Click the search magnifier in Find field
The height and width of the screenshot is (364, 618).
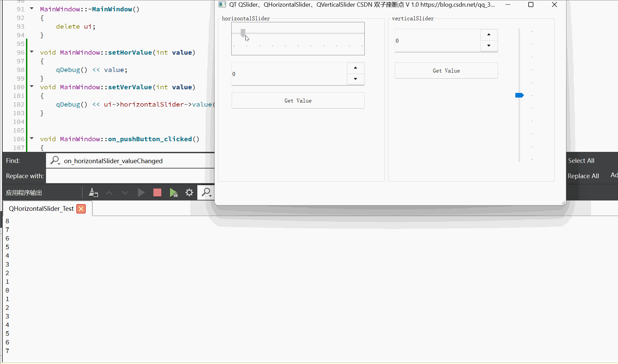pyautogui.click(x=55, y=161)
